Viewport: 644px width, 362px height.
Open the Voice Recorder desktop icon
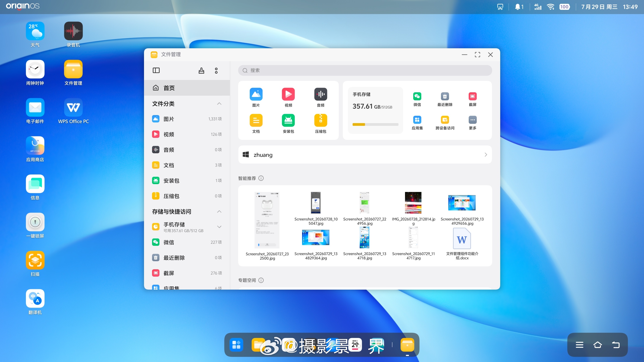pos(73,34)
